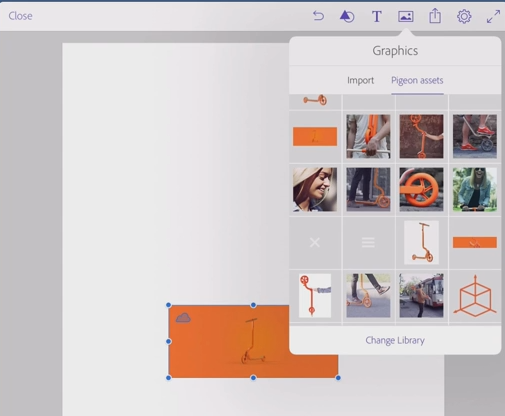Select the Text tool icon
The image size is (505, 416).
(x=377, y=16)
